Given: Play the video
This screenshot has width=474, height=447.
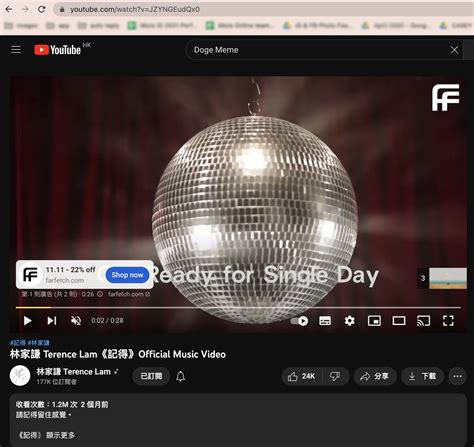Looking at the screenshot, I should [x=27, y=321].
